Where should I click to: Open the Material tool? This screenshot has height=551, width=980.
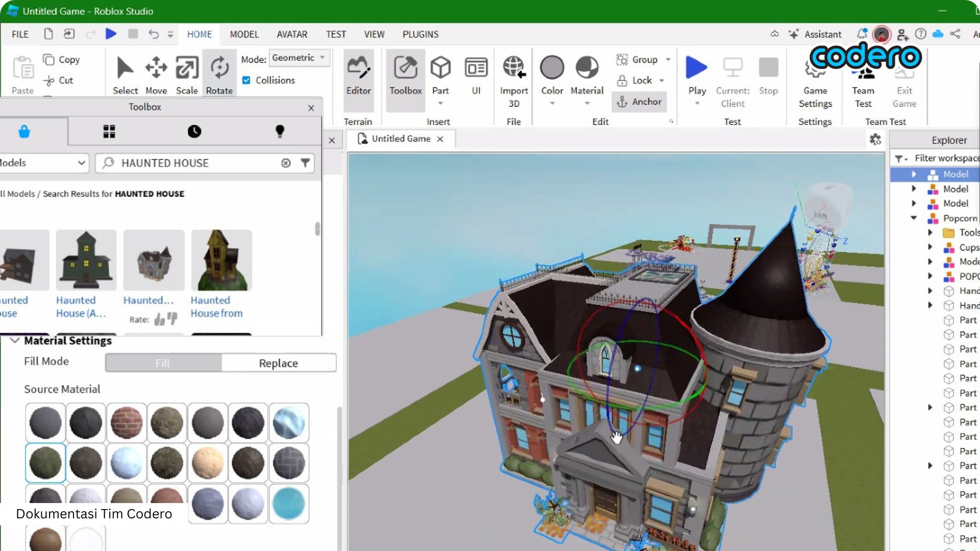(x=587, y=76)
